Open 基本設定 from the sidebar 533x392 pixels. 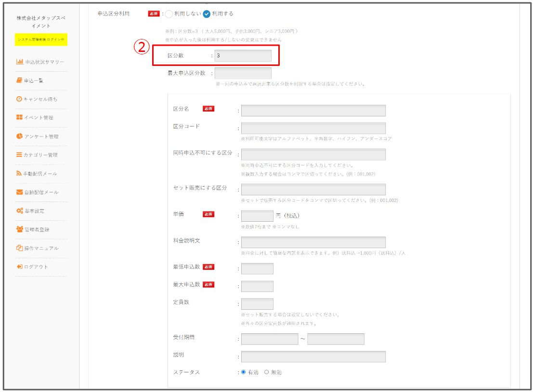point(34,211)
